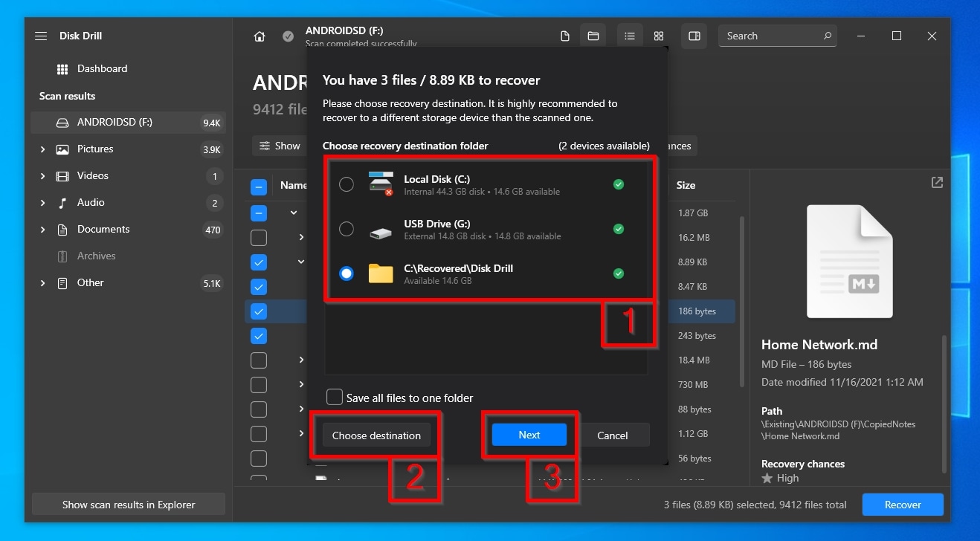Cancel the recovery destination dialog
This screenshot has width=980, height=541.
point(613,435)
